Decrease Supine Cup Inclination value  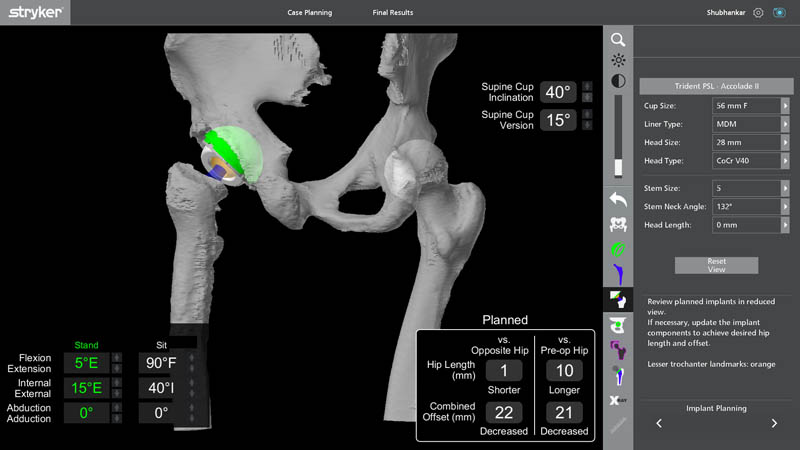(587, 97)
